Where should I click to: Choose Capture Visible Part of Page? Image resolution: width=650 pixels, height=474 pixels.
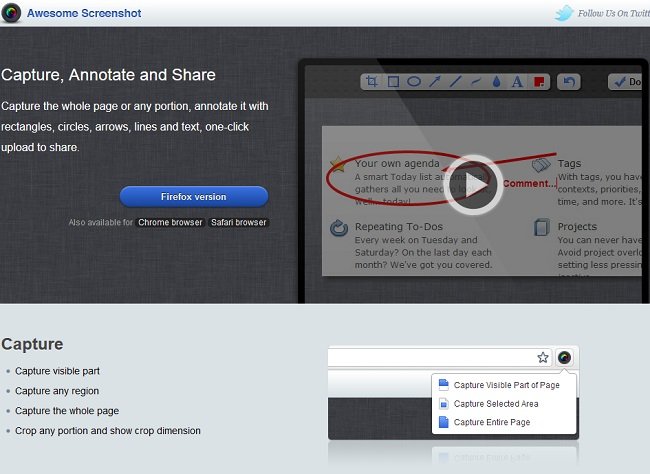coord(507,385)
